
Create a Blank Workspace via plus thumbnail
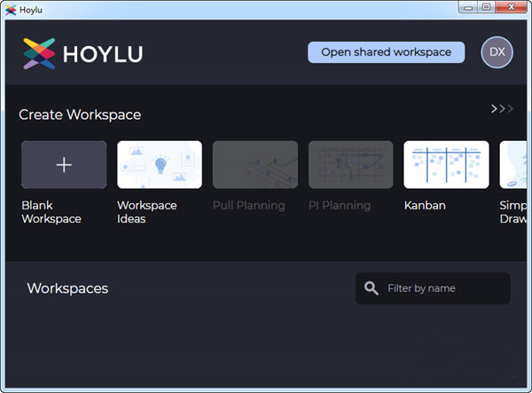pyautogui.click(x=64, y=165)
